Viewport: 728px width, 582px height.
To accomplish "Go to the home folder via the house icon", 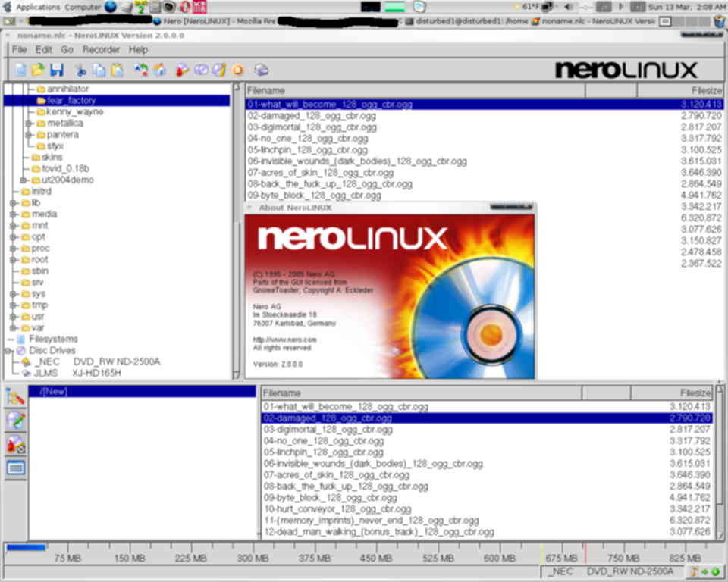I will pos(160,70).
